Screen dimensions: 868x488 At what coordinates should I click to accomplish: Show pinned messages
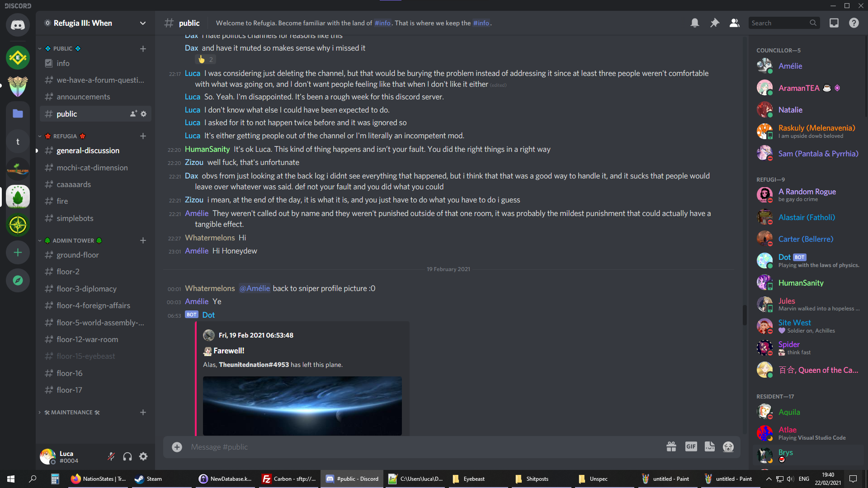coord(715,23)
